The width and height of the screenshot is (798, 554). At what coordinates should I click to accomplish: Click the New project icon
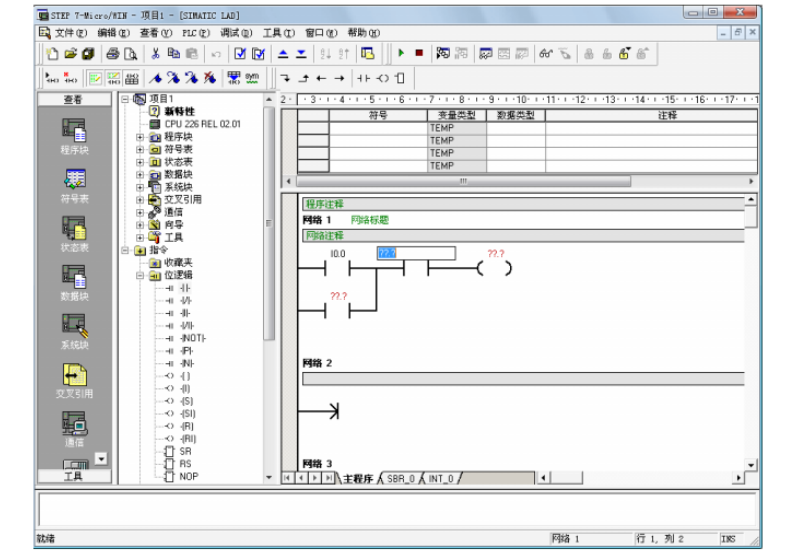[x=52, y=53]
